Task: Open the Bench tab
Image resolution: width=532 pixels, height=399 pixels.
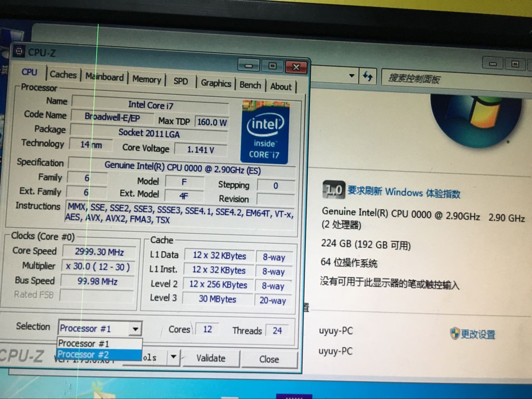Action: click(250, 85)
